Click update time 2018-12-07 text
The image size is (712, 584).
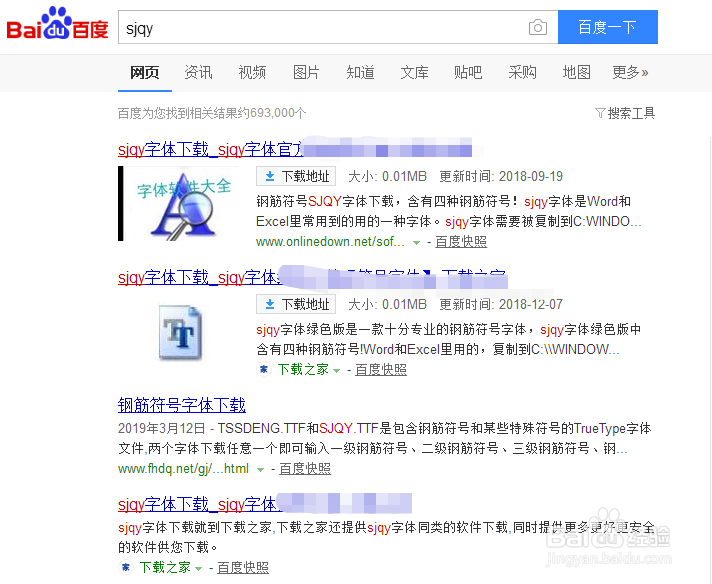pyautogui.click(x=530, y=304)
